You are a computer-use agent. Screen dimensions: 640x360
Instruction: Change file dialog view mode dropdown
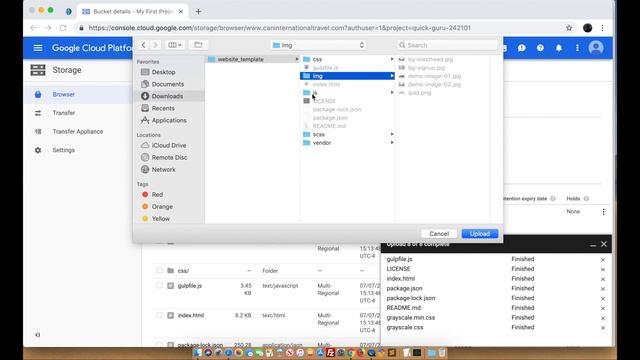pyautogui.click(x=175, y=45)
